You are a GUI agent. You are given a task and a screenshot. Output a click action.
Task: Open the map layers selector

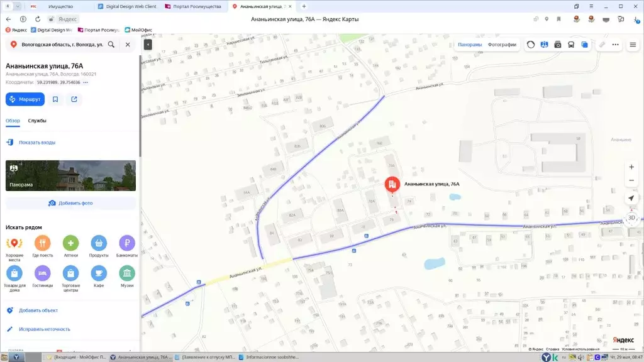(584, 45)
